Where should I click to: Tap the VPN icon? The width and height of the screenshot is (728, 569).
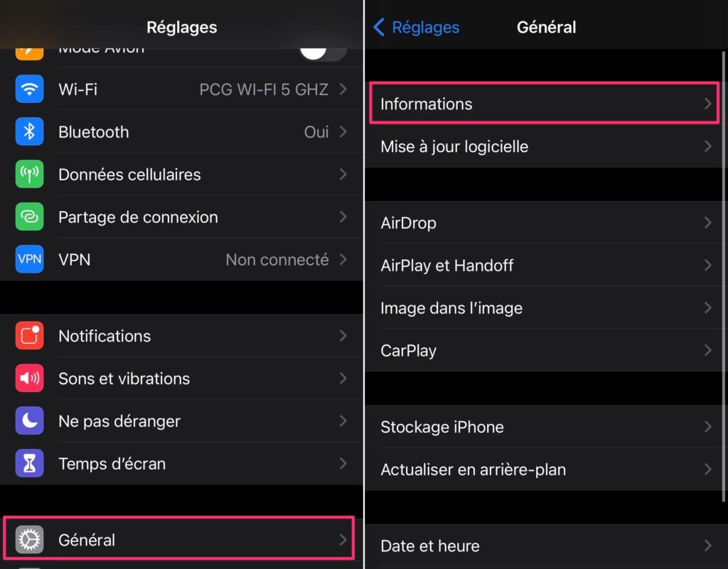(x=29, y=260)
